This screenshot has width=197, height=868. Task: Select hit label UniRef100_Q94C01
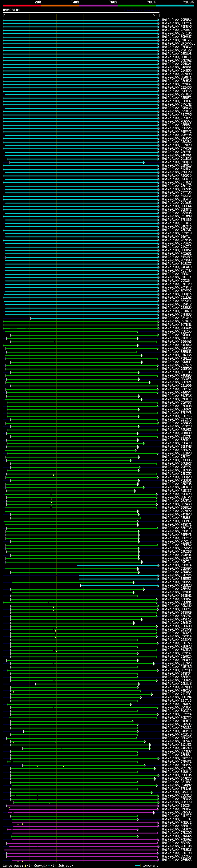(x=177, y=64)
